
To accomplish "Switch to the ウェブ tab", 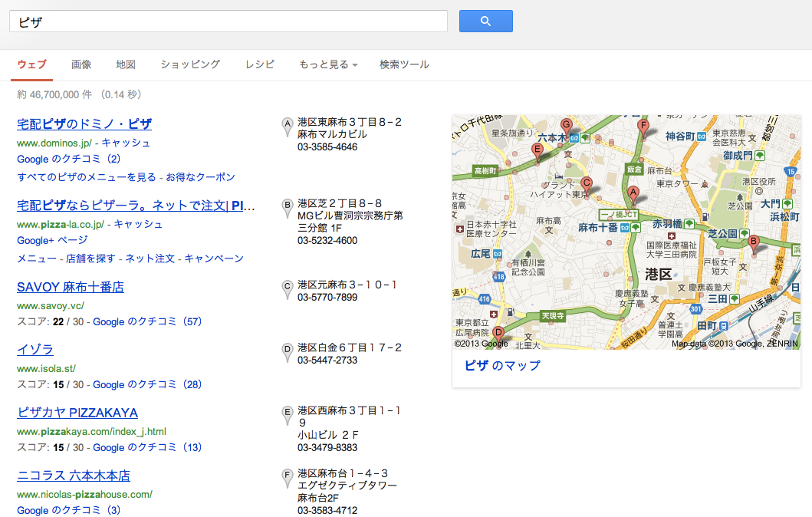I will coord(31,64).
